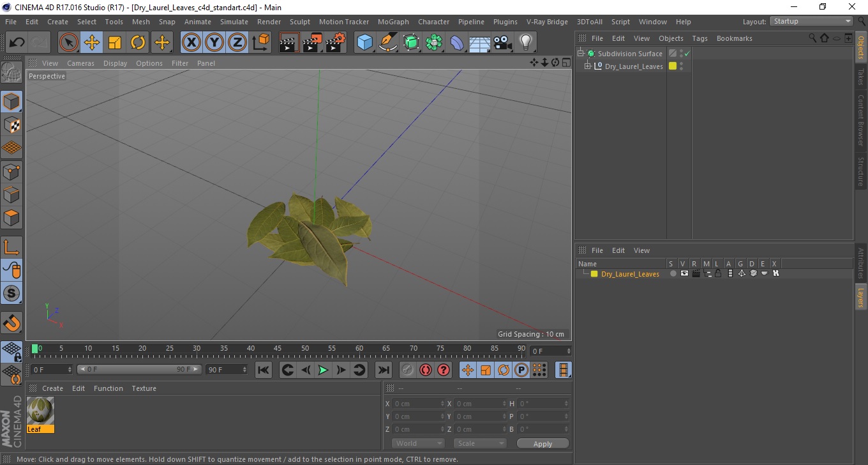Step the H rotation spinner arrows

coord(566,404)
